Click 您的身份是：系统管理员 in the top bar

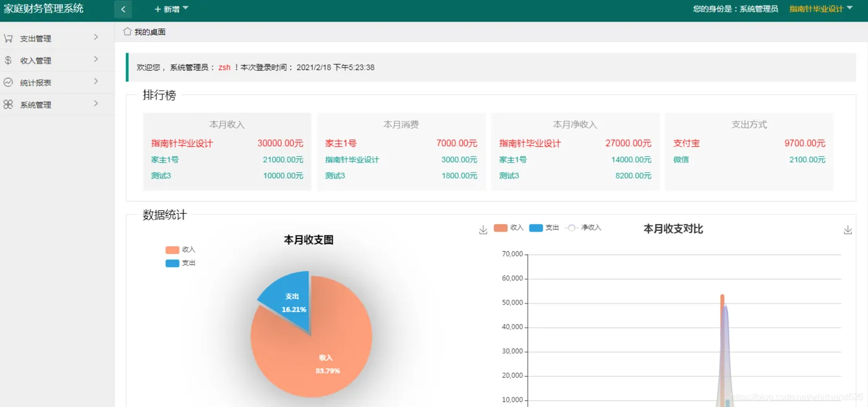[x=735, y=9]
